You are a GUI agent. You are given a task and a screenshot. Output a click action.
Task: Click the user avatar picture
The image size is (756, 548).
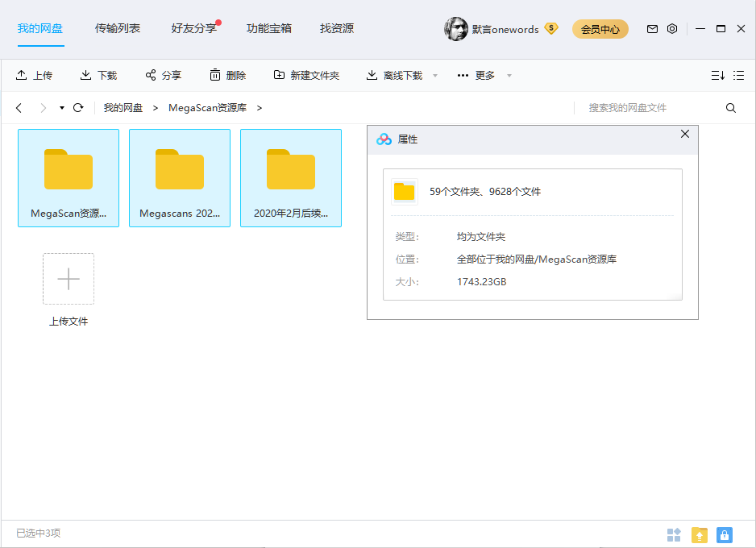pyautogui.click(x=455, y=29)
